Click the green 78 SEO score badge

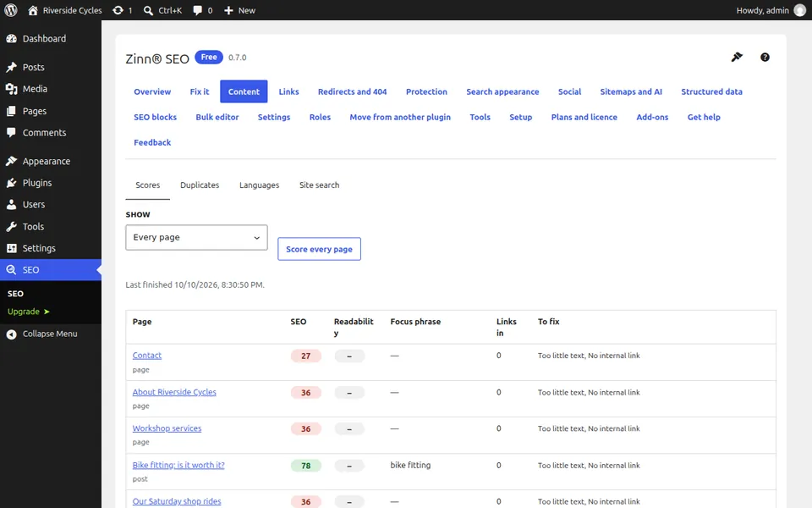306,466
